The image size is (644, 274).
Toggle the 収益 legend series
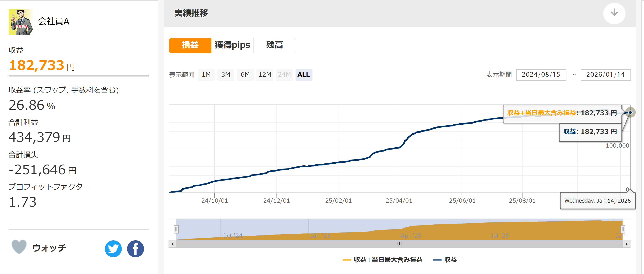[x=450, y=260]
